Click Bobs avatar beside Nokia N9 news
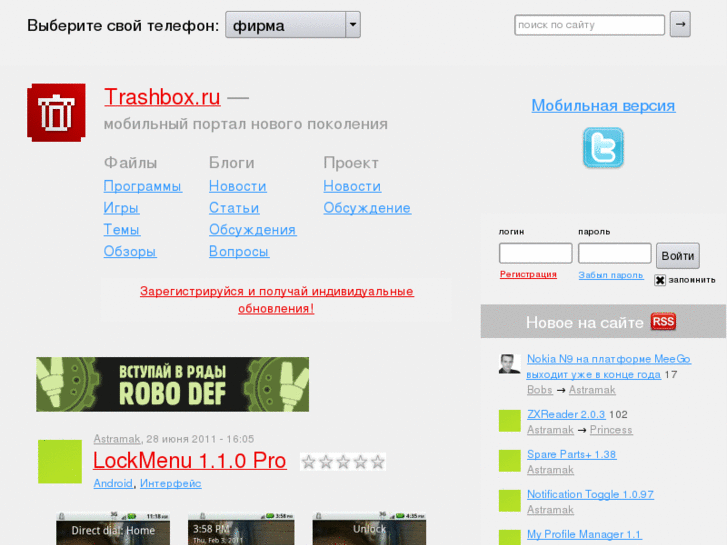Image resolution: width=727 pixels, height=545 pixels. tap(509, 364)
